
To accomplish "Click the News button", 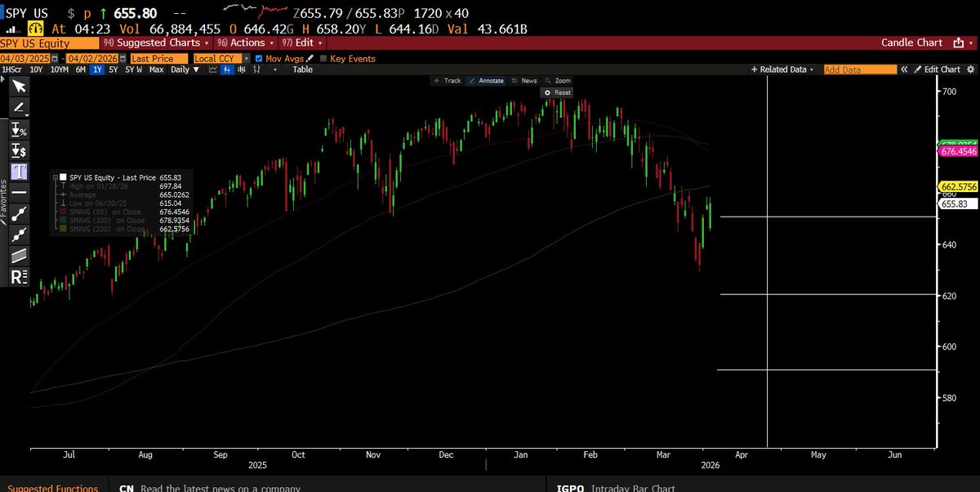I will tap(523, 81).
